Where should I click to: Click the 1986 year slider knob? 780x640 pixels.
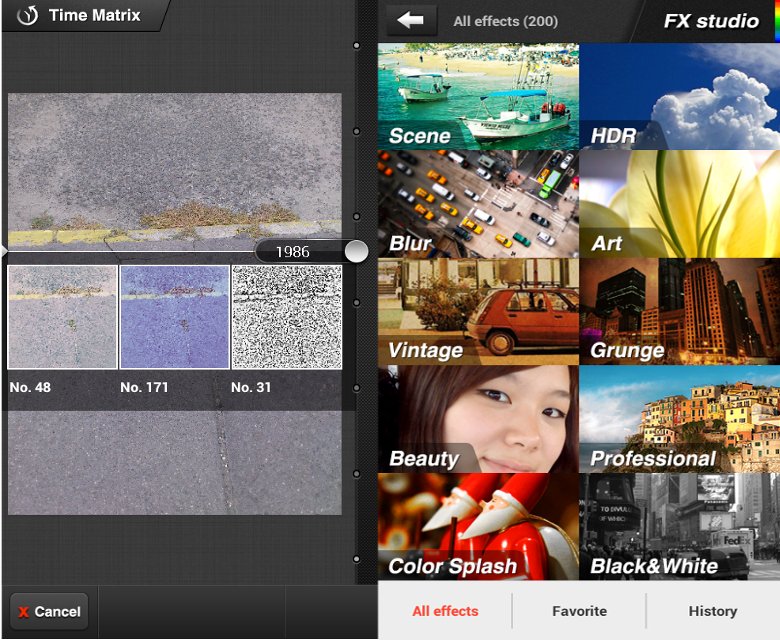coord(356,252)
